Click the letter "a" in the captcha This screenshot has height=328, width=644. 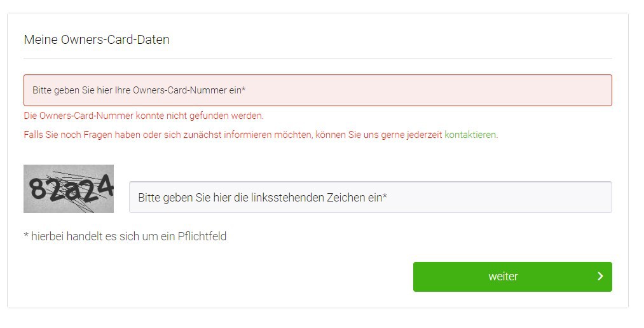coord(71,191)
